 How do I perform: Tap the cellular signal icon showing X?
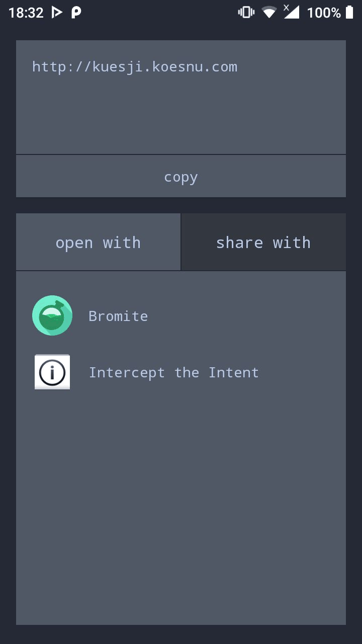pyautogui.click(x=293, y=12)
